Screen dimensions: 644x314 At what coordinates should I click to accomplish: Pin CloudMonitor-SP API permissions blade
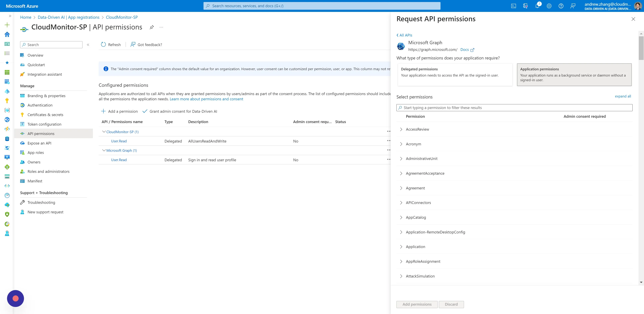coord(152,27)
